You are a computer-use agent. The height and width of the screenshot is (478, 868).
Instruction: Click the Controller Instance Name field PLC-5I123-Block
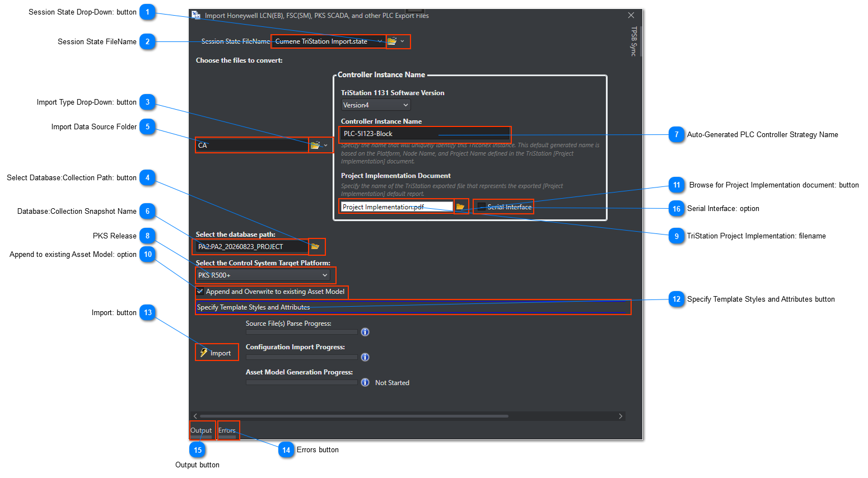click(x=425, y=134)
